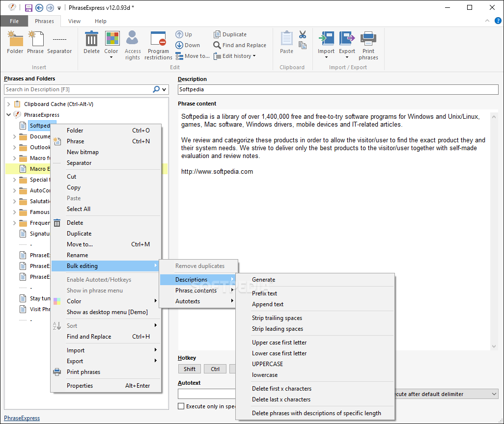Choose Append text in Descriptions submenu

315,304
